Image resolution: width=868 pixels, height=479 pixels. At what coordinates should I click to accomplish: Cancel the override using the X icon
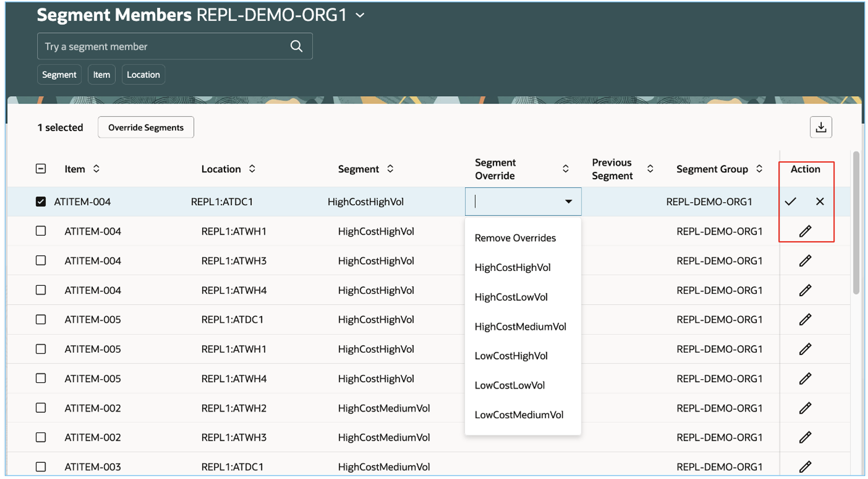[x=820, y=201]
